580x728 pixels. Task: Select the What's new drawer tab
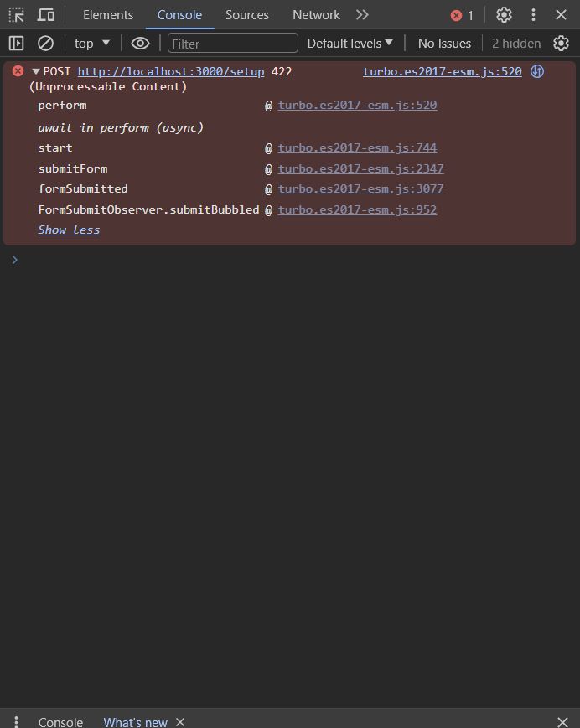click(135, 722)
